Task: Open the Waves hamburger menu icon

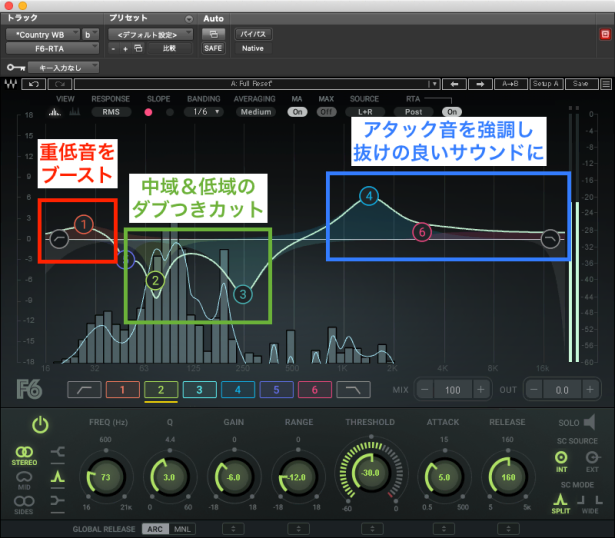Action: click(606, 84)
